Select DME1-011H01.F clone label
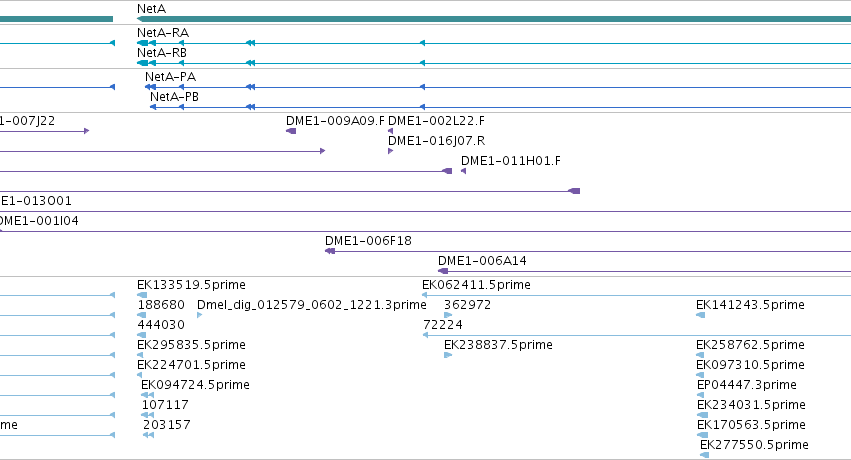 (x=511, y=161)
